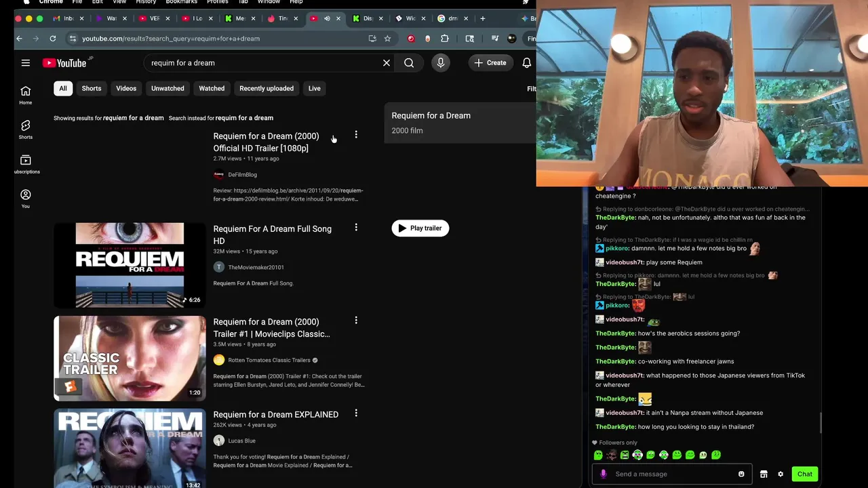Open the Help menu
Image resolution: width=868 pixels, height=488 pixels.
(296, 2)
